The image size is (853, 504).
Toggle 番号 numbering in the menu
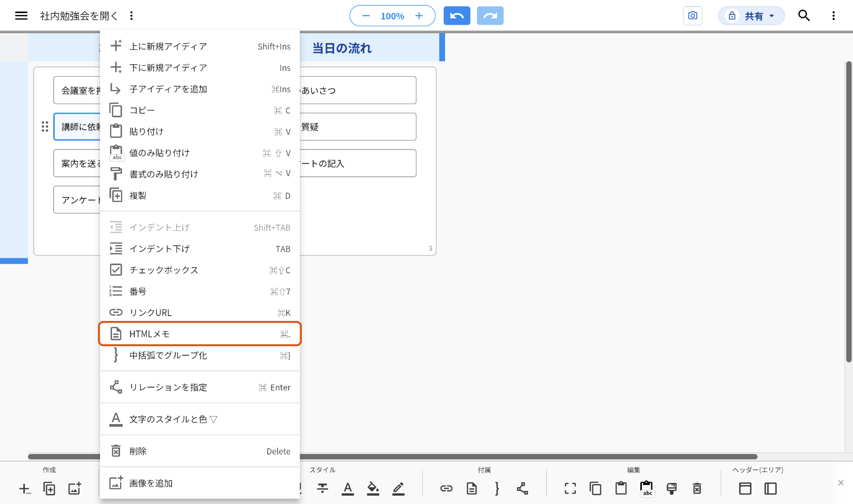pos(200,291)
